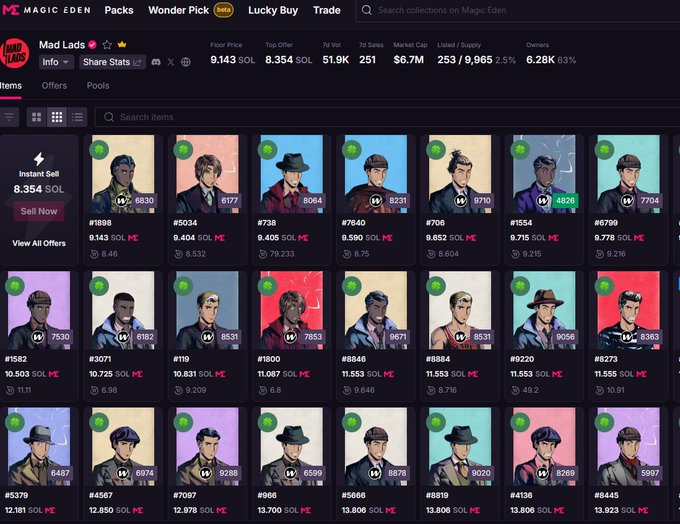Switch to list view

point(77,117)
